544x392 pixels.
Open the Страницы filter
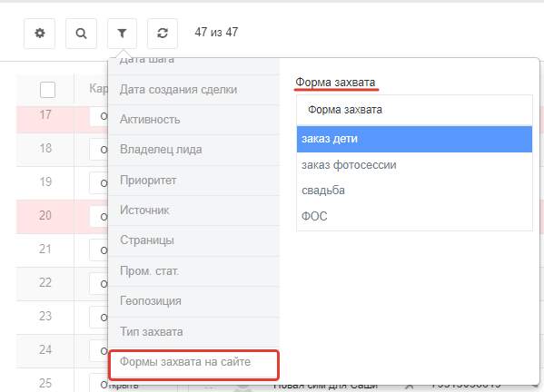[194, 240]
